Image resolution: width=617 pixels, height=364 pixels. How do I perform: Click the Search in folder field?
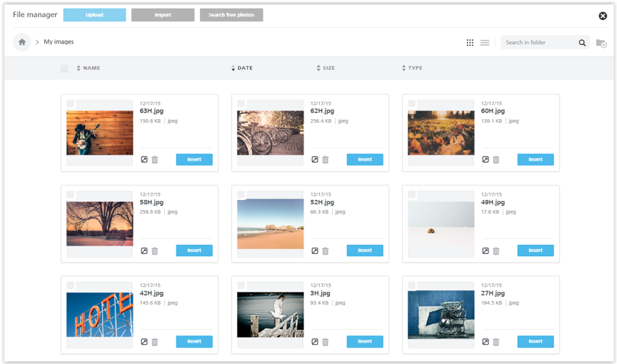(538, 43)
